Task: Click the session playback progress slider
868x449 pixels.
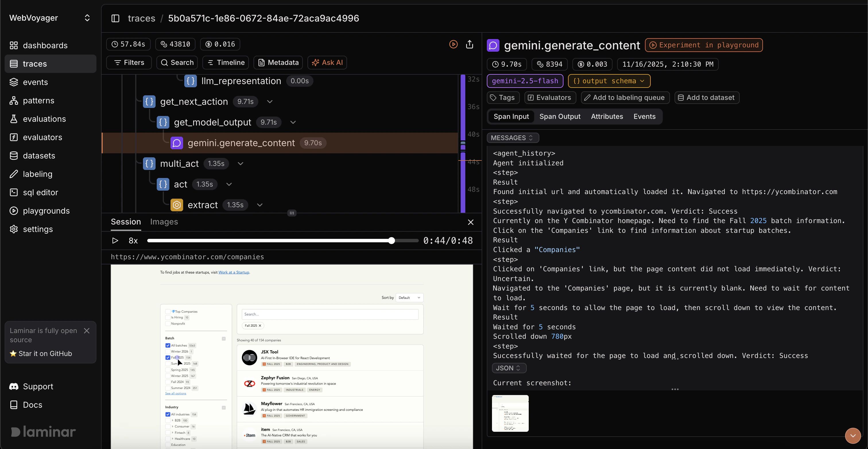Action: click(282, 241)
